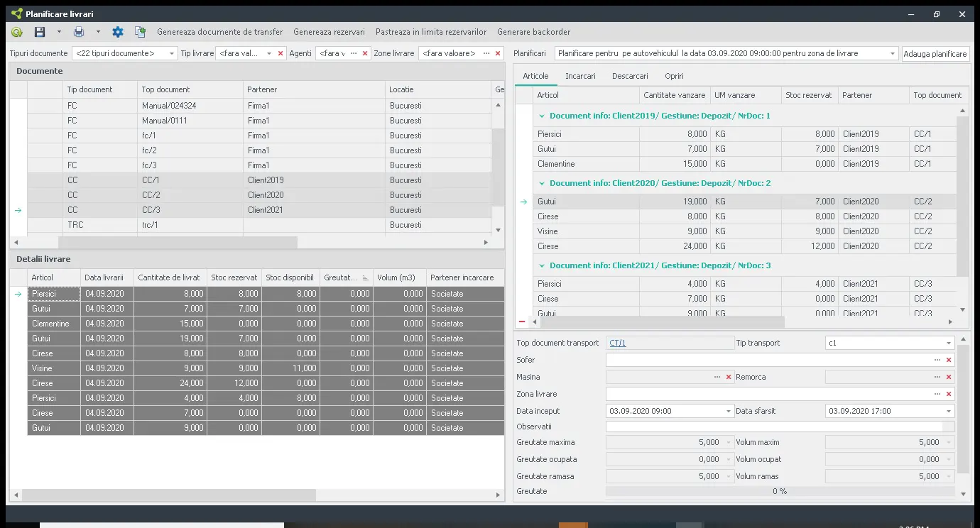The height and width of the screenshot is (528, 980).
Task: Select the fc/2 Firma1 document row
Action: tap(259, 150)
